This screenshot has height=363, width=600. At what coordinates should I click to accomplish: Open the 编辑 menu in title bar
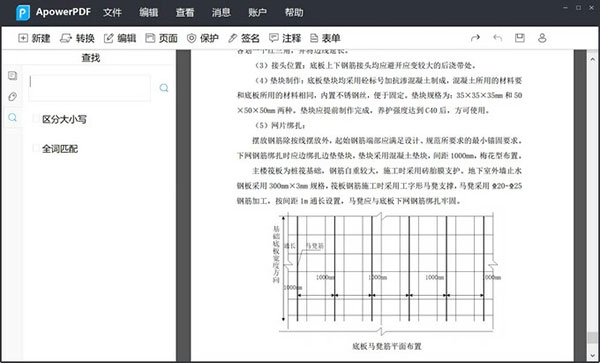[148, 13]
